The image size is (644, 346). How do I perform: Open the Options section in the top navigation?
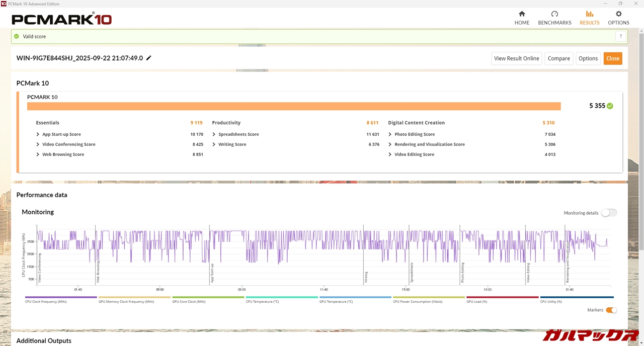[618, 18]
